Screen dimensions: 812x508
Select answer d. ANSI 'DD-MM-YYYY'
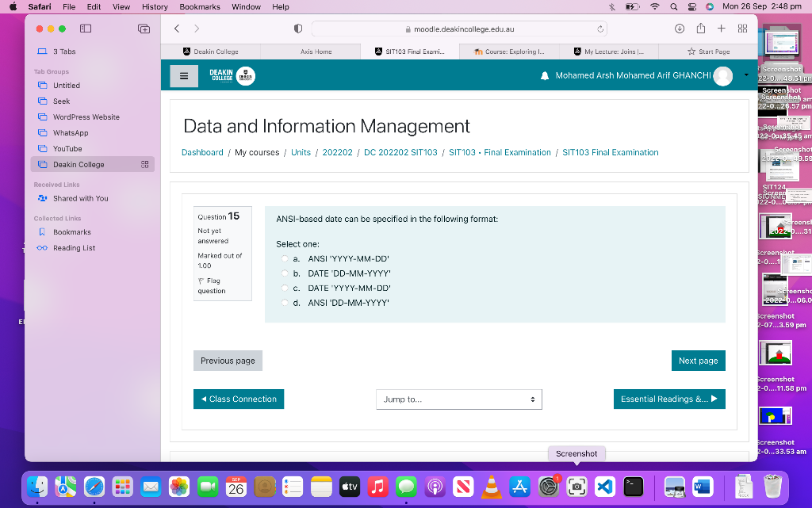point(285,303)
